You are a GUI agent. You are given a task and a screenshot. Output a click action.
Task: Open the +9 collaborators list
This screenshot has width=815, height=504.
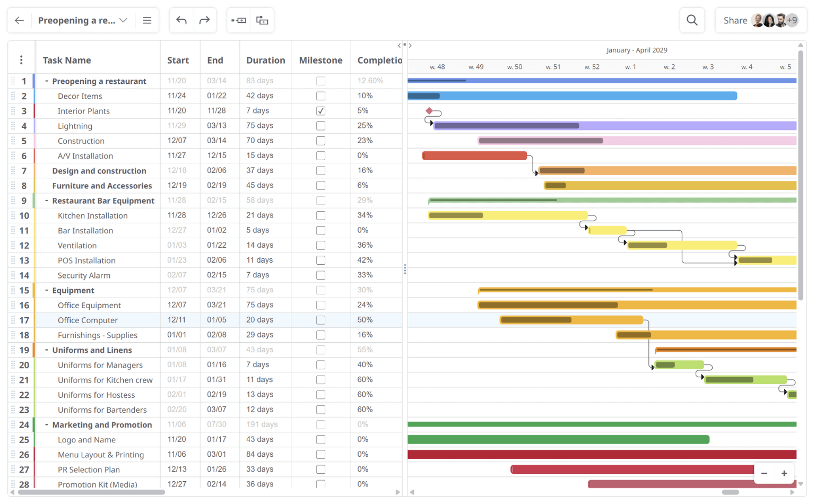[x=793, y=20]
